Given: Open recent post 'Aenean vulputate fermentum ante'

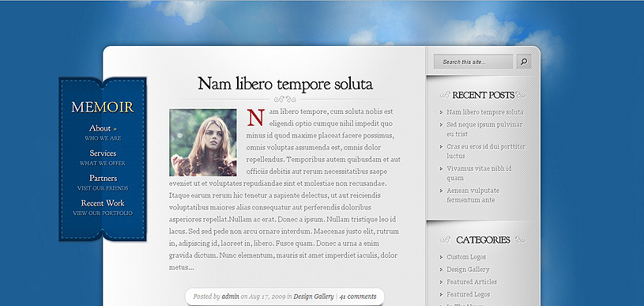Looking at the screenshot, I should [x=473, y=195].
